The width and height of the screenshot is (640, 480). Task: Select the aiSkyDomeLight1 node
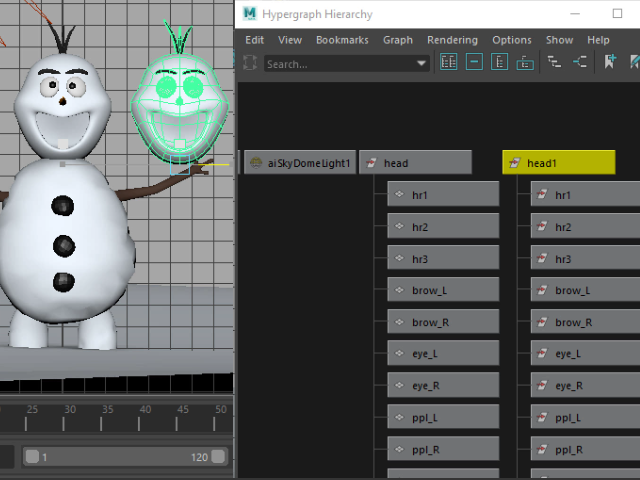pyautogui.click(x=299, y=163)
